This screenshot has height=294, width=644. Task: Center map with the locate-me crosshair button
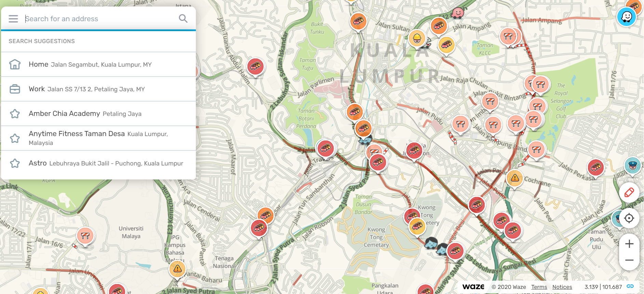coord(629,218)
